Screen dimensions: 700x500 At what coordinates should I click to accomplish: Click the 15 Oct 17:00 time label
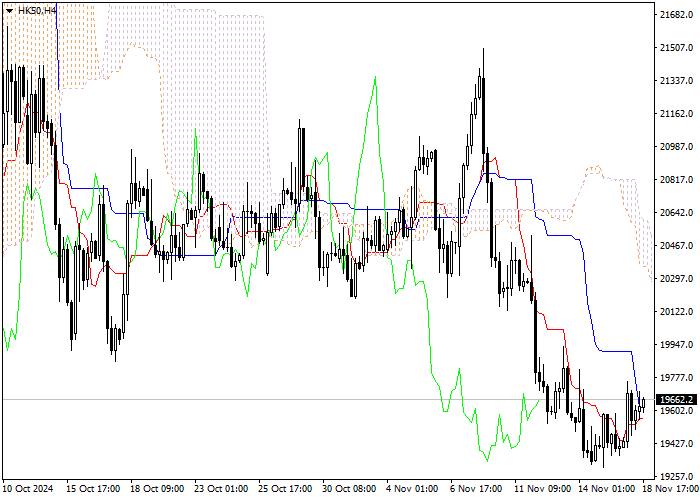coord(93,489)
